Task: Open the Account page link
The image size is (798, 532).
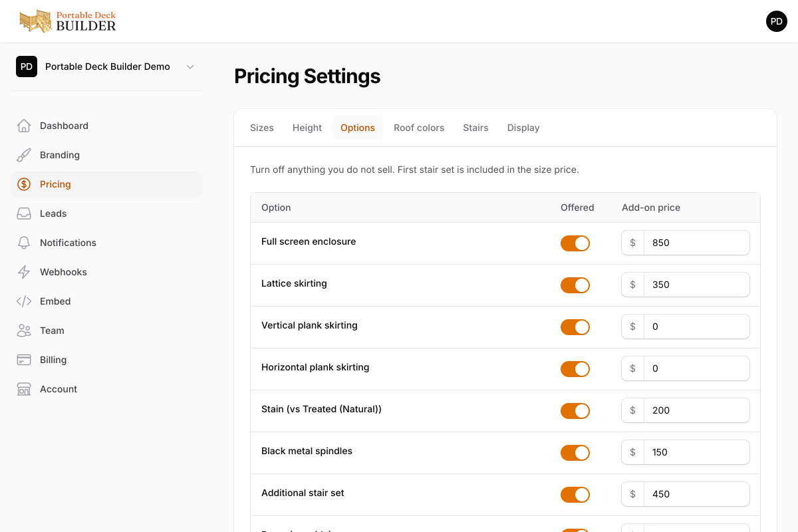Action: [106, 389]
